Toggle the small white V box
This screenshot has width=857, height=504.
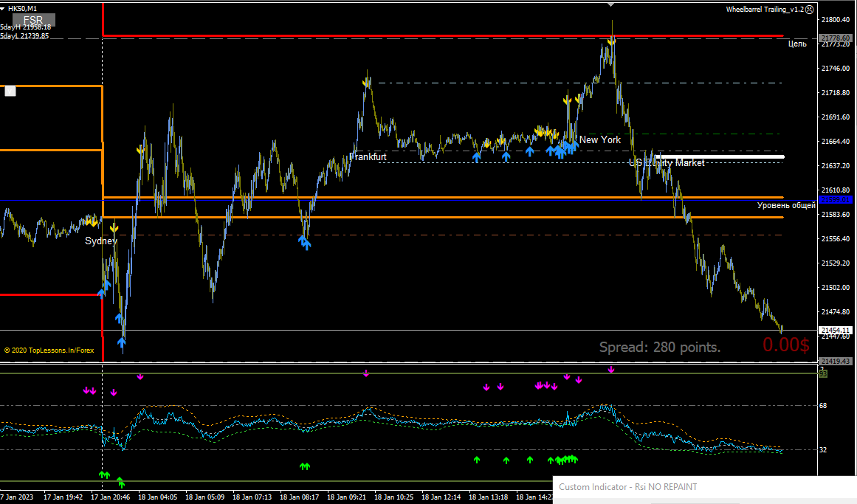(x=10, y=91)
